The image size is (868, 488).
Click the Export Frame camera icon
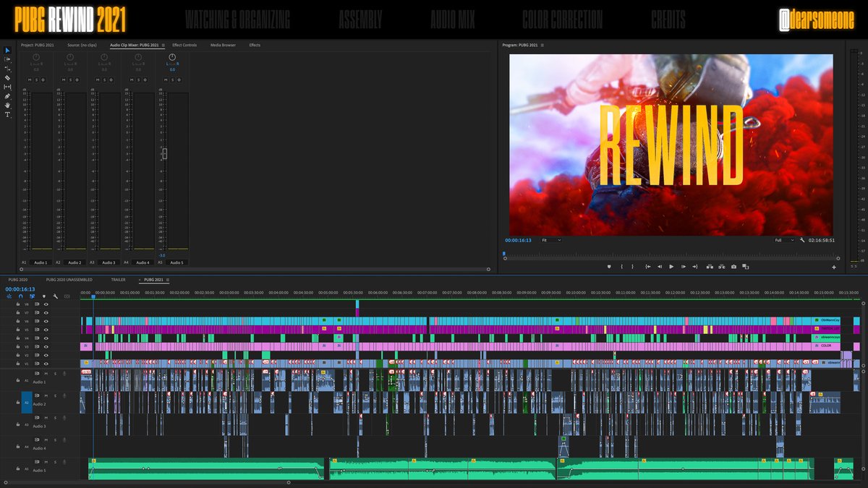click(x=733, y=267)
